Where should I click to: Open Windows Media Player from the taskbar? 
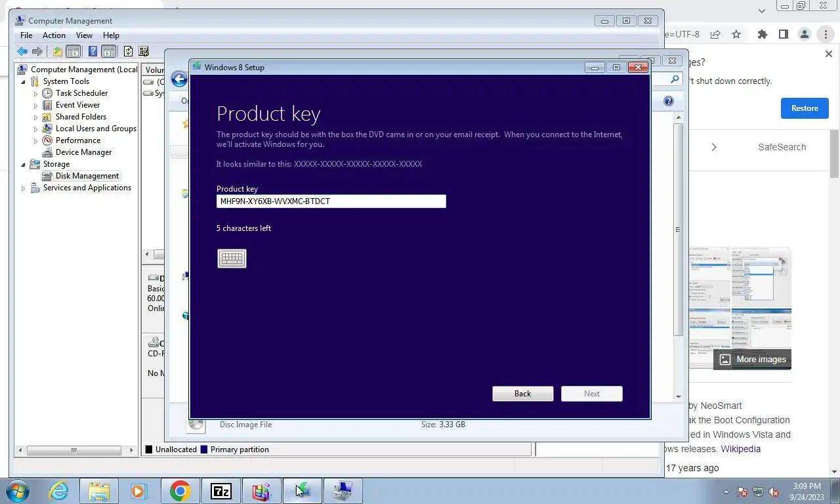pyautogui.click(x=138, y=491)
